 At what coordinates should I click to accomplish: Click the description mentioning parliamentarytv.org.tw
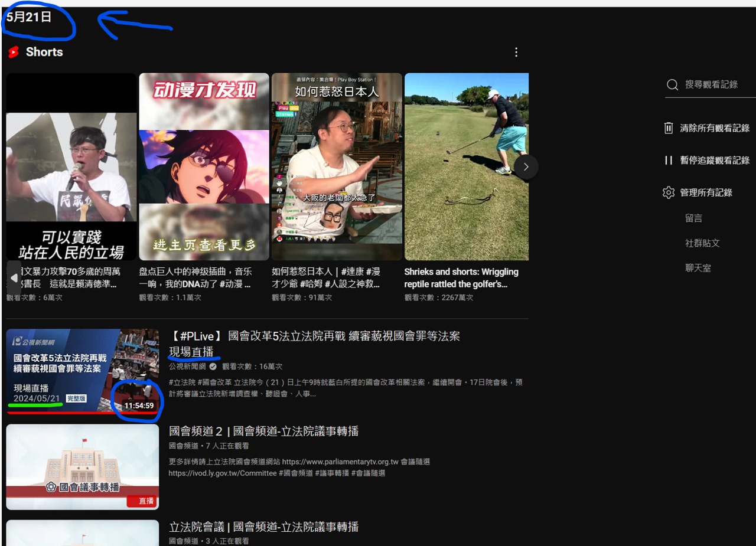point(299,467)
